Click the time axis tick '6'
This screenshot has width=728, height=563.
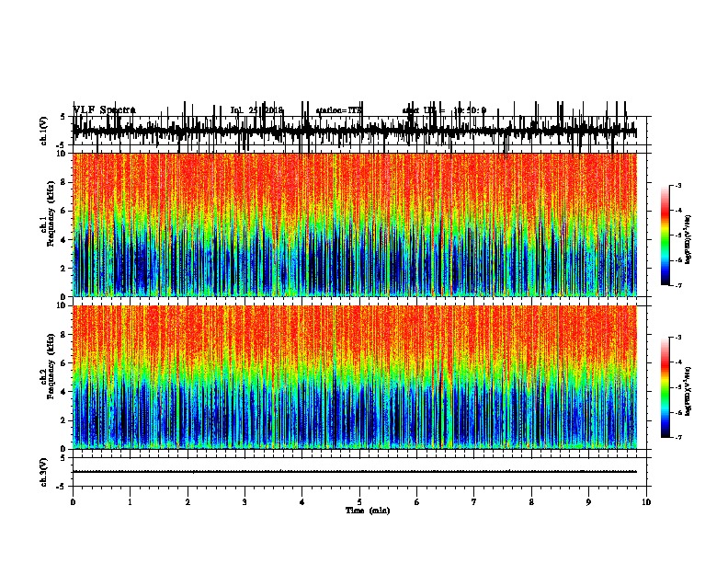click(417, 502)
